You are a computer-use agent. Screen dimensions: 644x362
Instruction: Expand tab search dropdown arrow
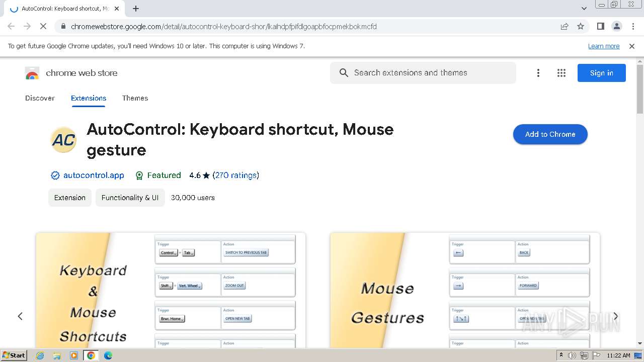tap(584, 9)
